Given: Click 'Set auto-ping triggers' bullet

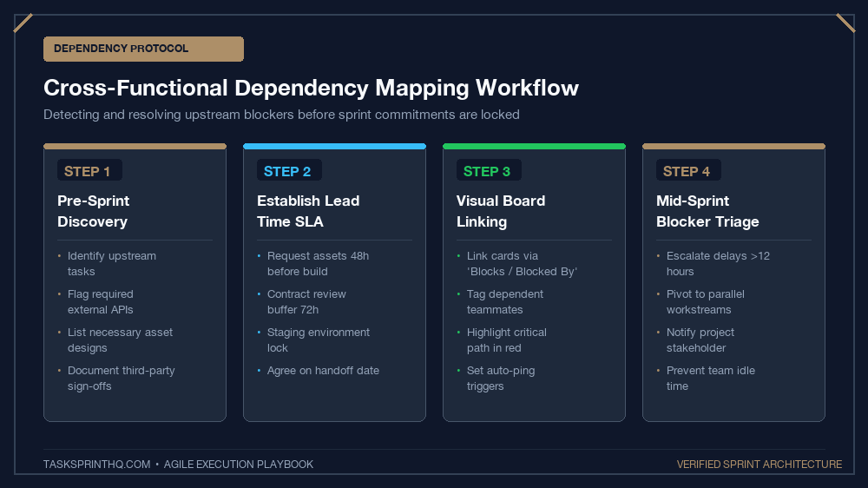Looking at the screenshot, I should [x=501, y=379].
